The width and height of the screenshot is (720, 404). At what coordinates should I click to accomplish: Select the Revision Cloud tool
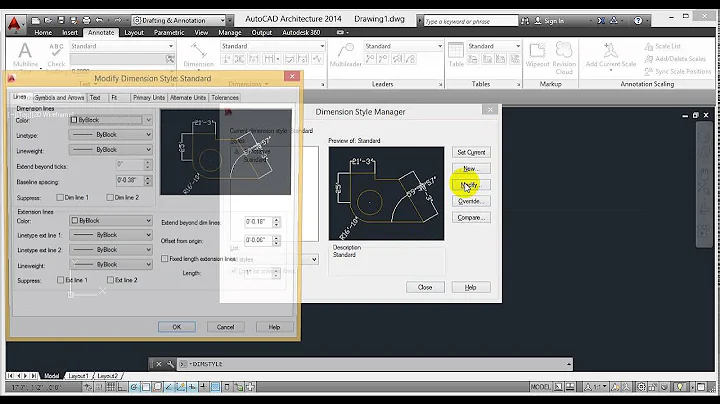tap(564, 58)
